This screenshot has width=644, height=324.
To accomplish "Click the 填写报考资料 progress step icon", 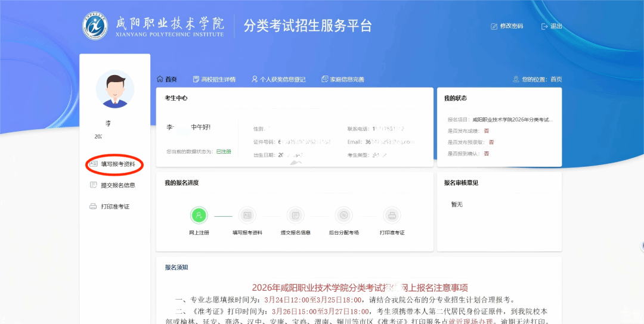I will click(x=247, y=215).
